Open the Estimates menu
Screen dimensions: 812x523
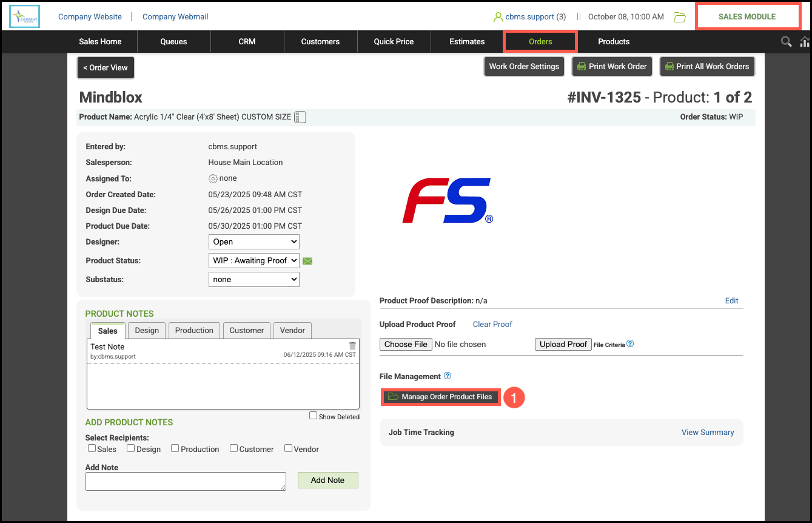coord(467,41)
